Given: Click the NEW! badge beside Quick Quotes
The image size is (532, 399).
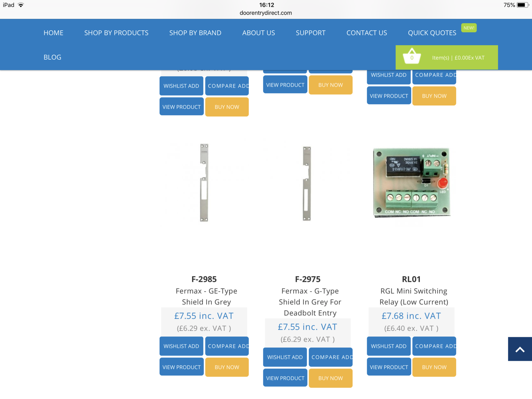Looking at the screenshot, I should pos(469,28).
